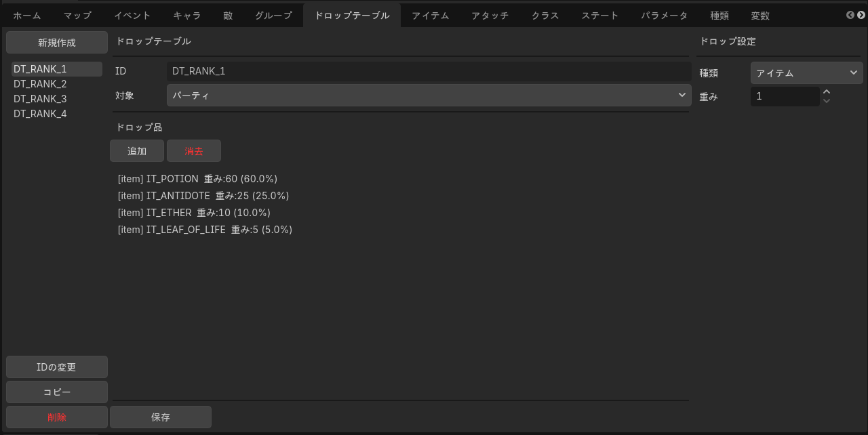The height and width of the screenshot is (435, 868).
Task: Switch to the ホーム tab
Action: (x=27, y=16)
